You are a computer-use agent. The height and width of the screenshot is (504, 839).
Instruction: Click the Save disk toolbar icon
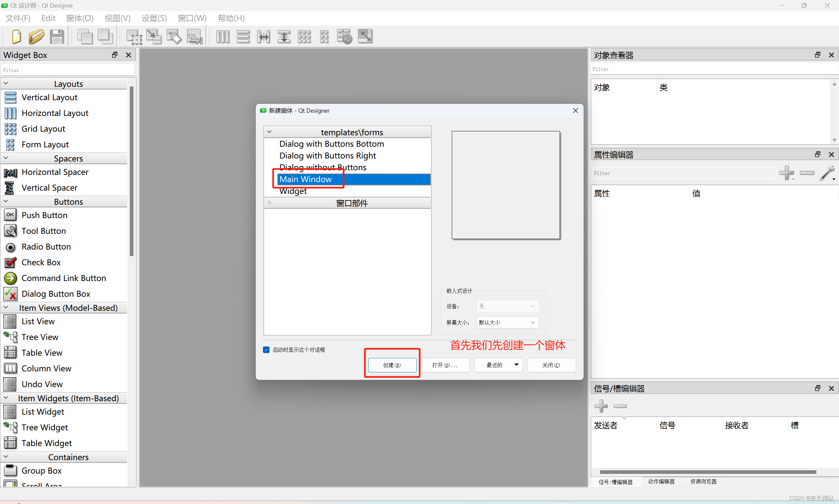(x=57, y=37)
